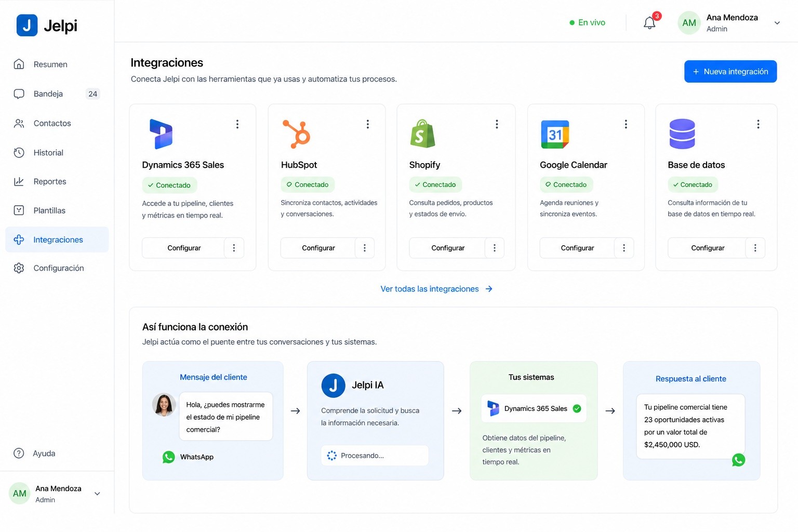This screenshot has height=532, width=798.
Task: Click the Contactos people icon
Action: coord(19,123)
